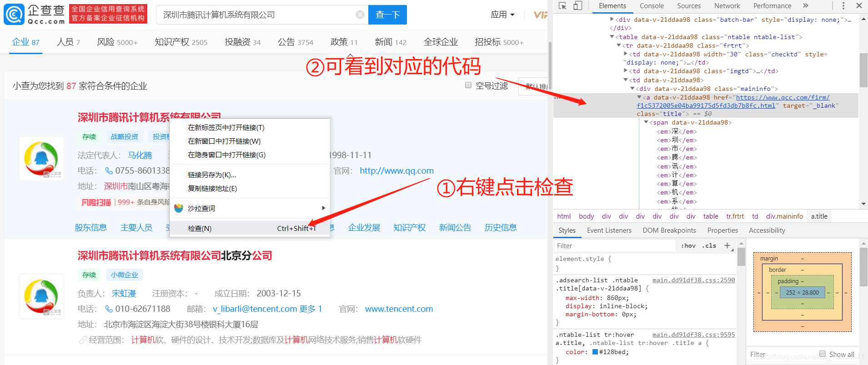The width and height of the screenshot is (868, 365).
Task: Click the padding box in box model
Action: coord(803,281)
